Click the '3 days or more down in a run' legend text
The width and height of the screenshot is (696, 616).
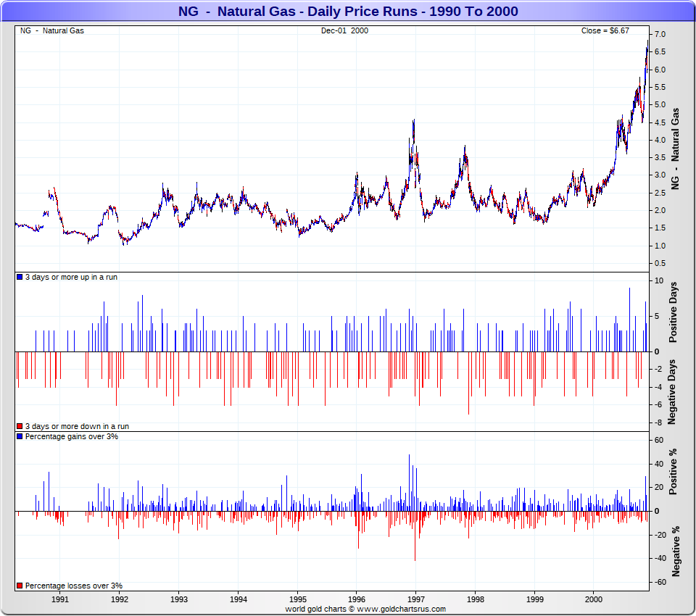(78, 426)
